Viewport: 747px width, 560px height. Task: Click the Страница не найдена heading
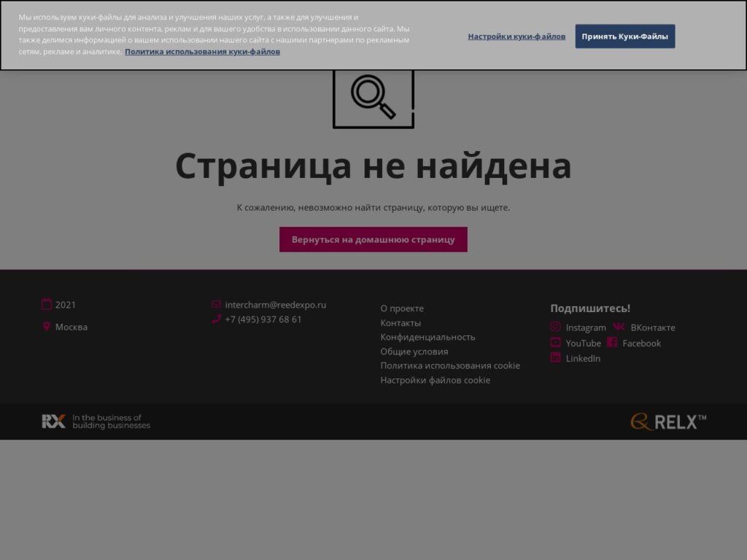point(373,166)
